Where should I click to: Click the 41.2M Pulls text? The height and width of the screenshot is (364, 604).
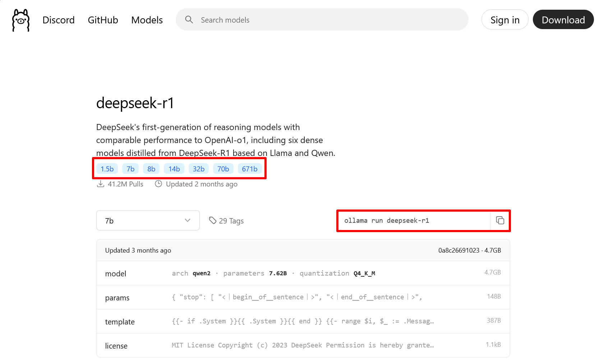(125, 184)
